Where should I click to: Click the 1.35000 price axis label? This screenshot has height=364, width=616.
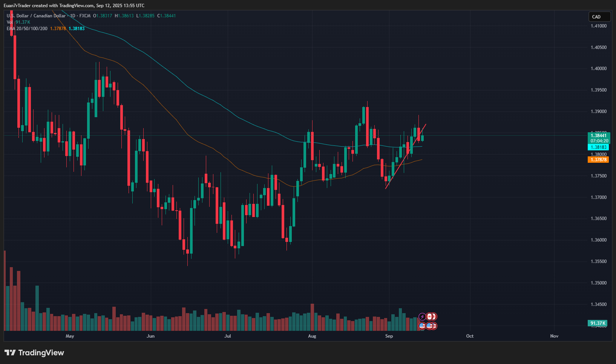coord(599,283)
